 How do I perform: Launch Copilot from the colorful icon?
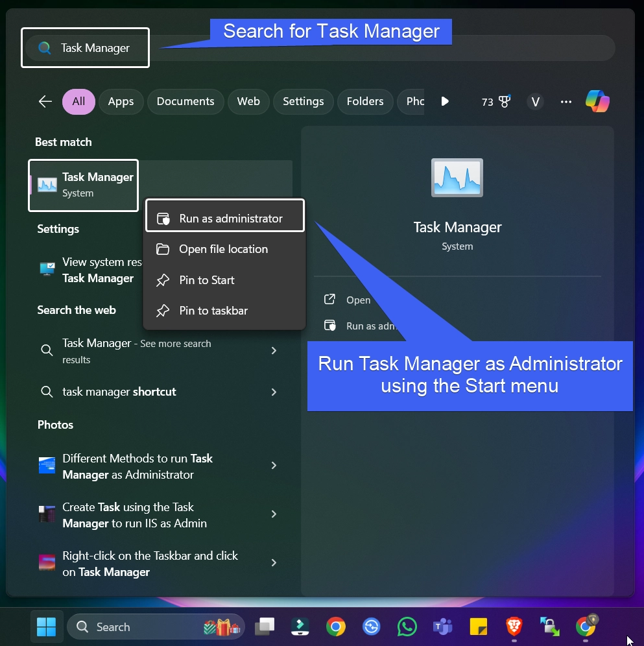click(597, 101)
